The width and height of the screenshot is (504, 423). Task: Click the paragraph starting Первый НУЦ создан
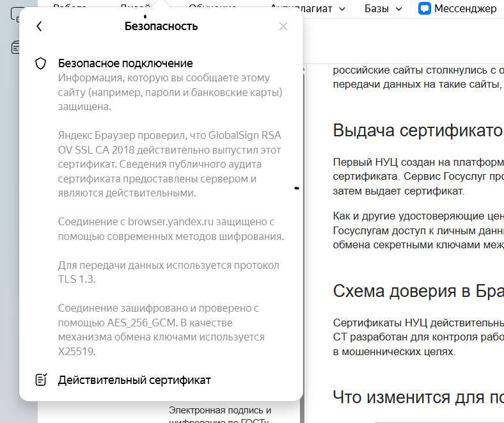(x=418, y=177)
